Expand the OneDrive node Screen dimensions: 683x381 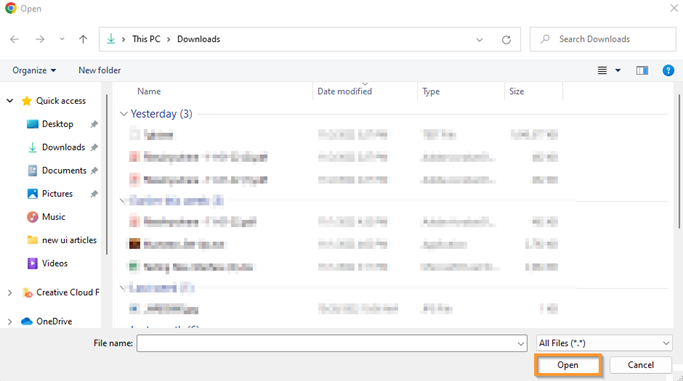10,322
